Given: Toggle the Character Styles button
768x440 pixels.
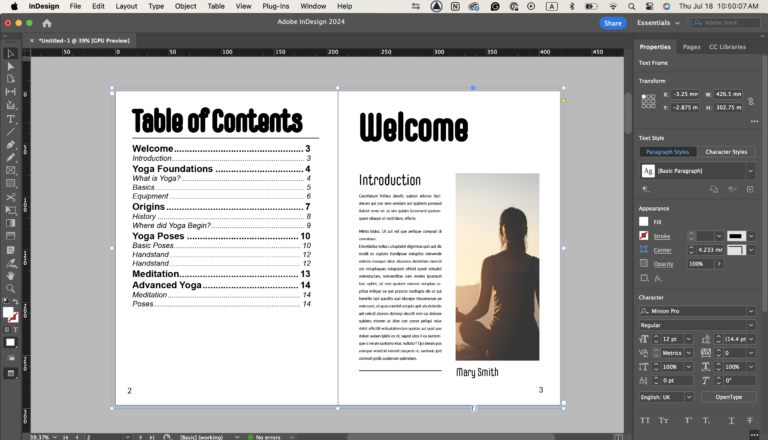Looking at the screenshot, I should click(x=726, y=152).
